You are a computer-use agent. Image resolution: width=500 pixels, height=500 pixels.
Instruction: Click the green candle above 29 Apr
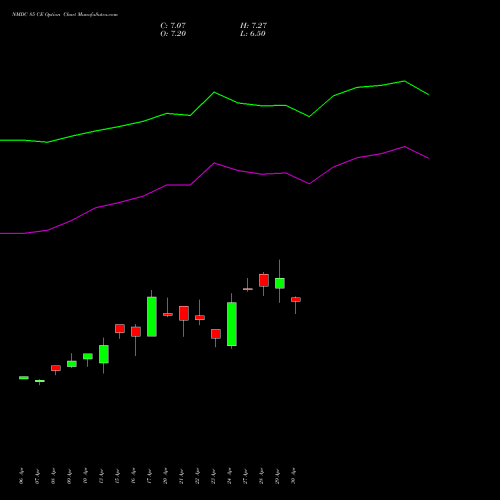click(280, 283)
